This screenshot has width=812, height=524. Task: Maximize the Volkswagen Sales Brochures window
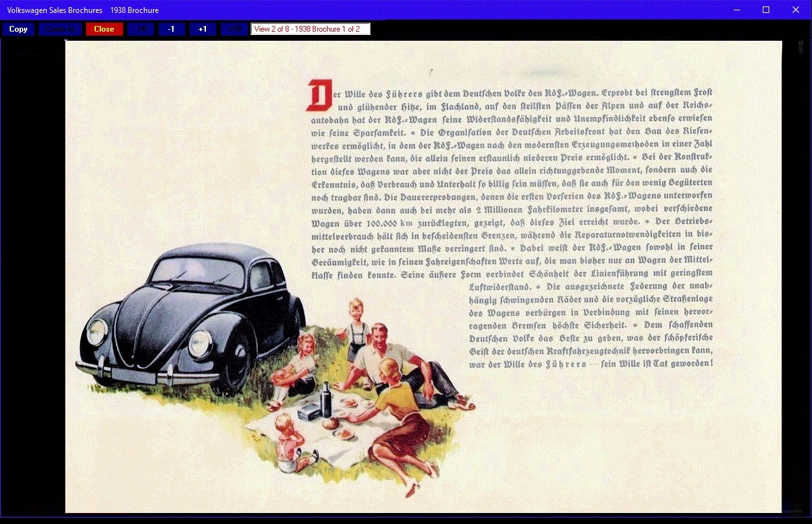766,10
